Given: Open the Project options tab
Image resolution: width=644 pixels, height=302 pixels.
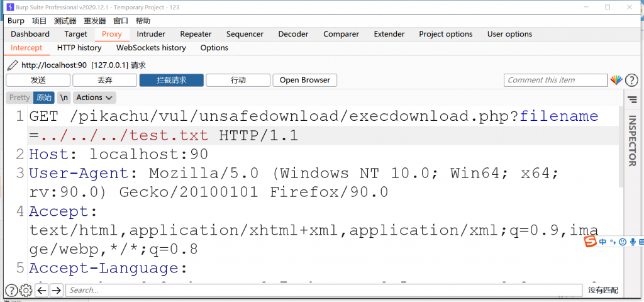Looking at the screenshot, I should 446,34.
